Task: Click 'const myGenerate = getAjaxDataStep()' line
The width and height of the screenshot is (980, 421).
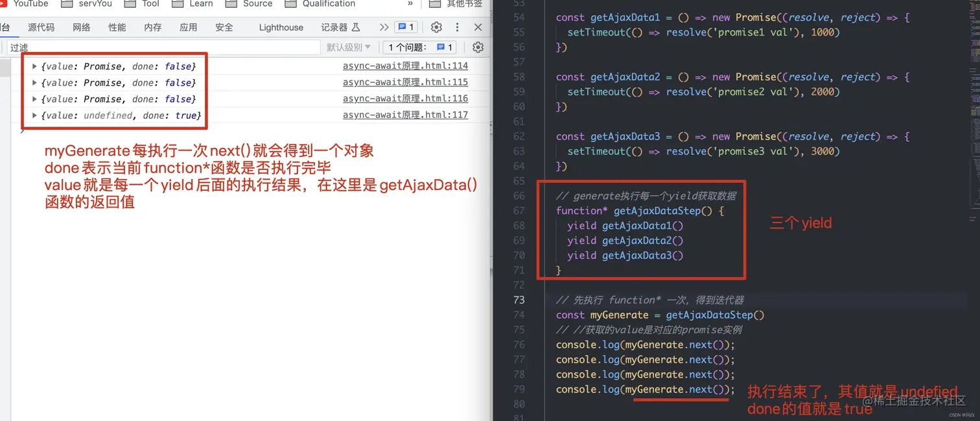Action: click(x=660, y=315)
